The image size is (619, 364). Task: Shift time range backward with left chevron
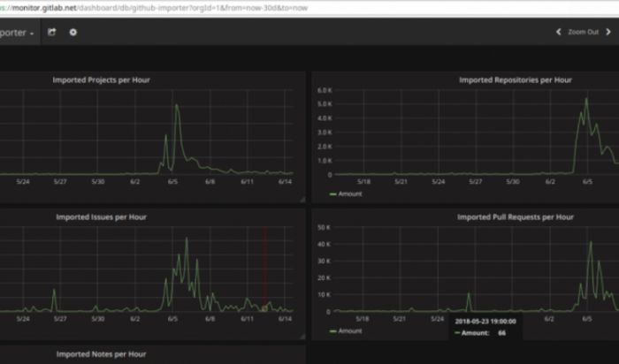(559, 32)
